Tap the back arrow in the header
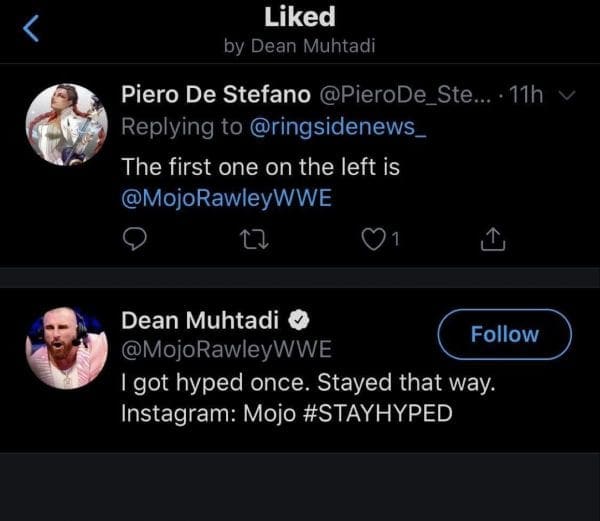Viewport: 600px width, 521px height. point(31,29)
